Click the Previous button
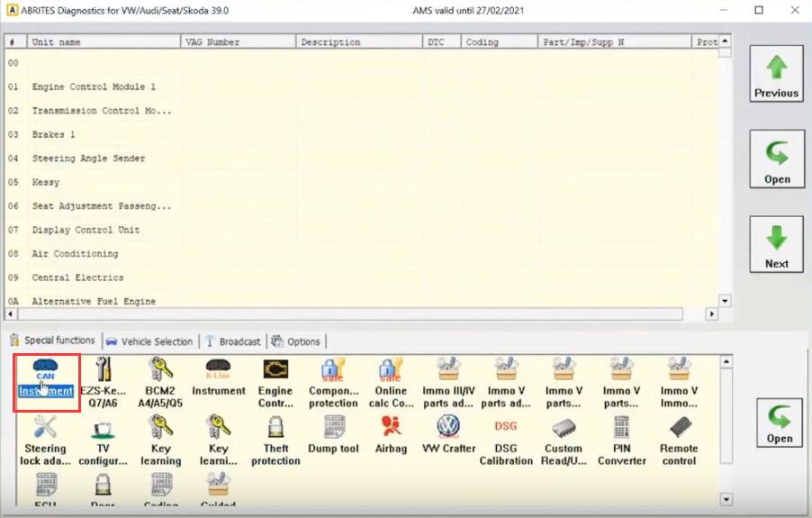Viewport: 812px width, 518px height. 776,74
